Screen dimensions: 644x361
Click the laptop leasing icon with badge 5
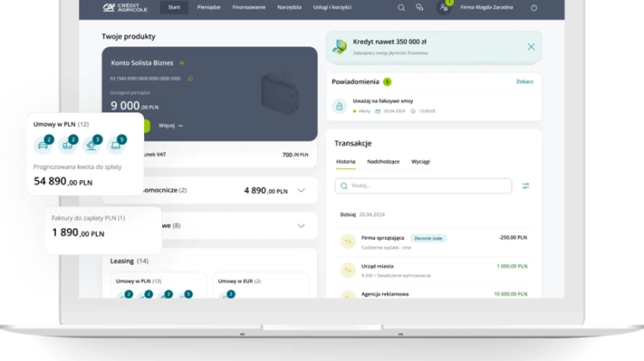pos(116,145)
